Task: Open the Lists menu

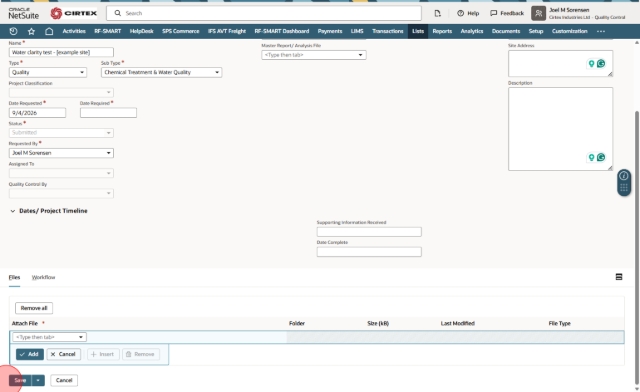Action: 418,31
